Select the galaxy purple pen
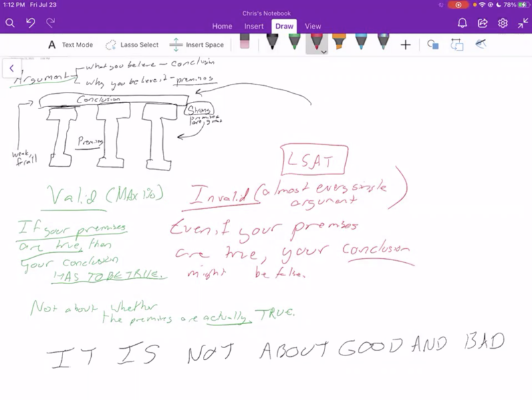Image resolution: width=532 pixels, height=400 pixels. pos(383,43)
